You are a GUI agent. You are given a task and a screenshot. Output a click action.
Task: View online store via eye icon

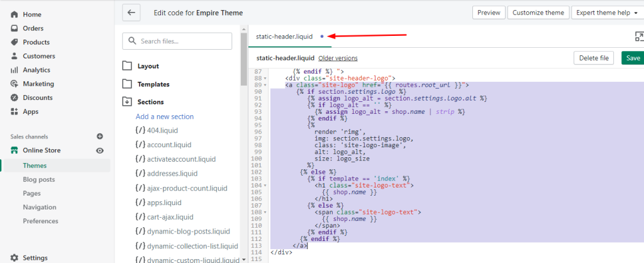100,151
